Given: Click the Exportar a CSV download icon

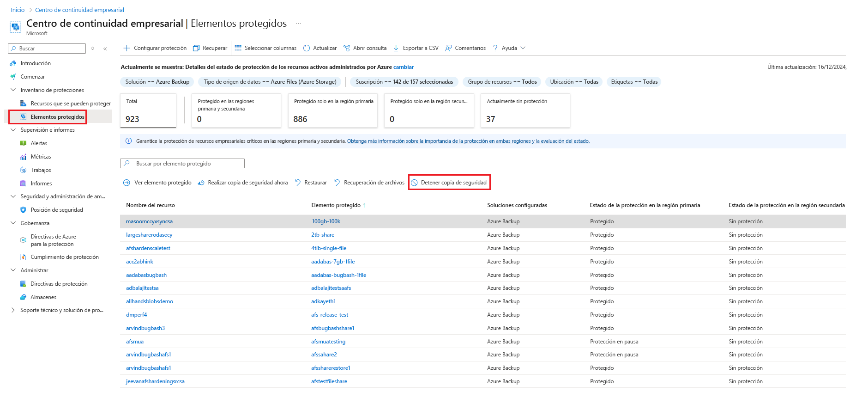Looking at the screenshot, I should click(x=396, y=48).
